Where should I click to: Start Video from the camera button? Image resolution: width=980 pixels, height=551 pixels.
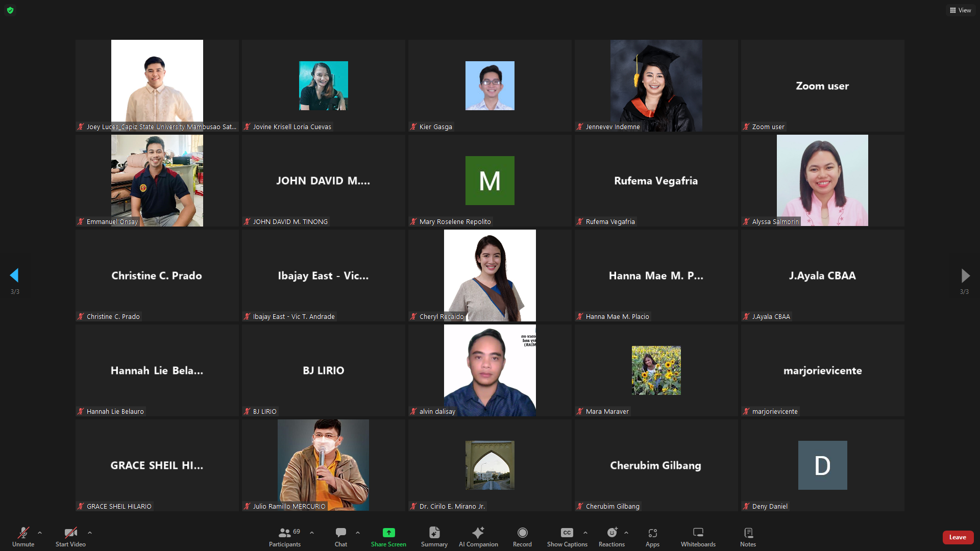pos(70,537)
